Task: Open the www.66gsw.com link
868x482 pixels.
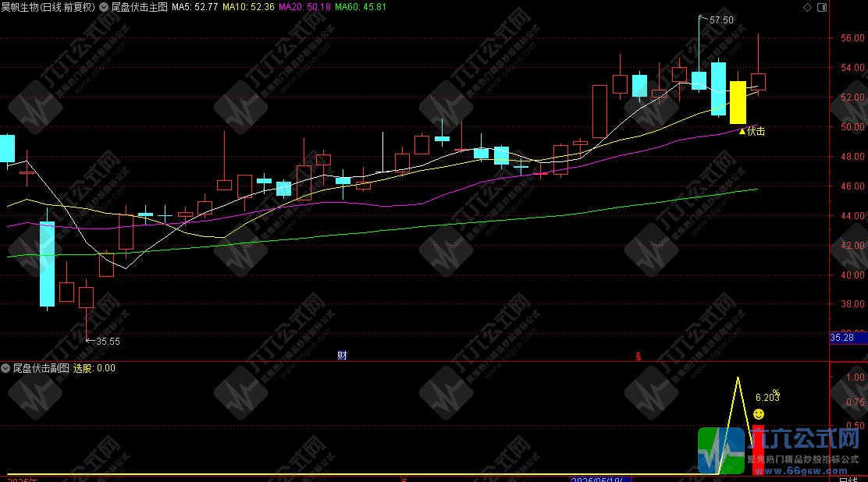Action: (803, 473)
